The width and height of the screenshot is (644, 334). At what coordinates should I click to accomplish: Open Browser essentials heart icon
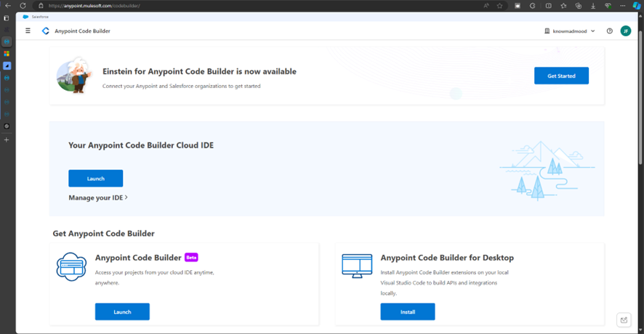(x=608, y=6)
